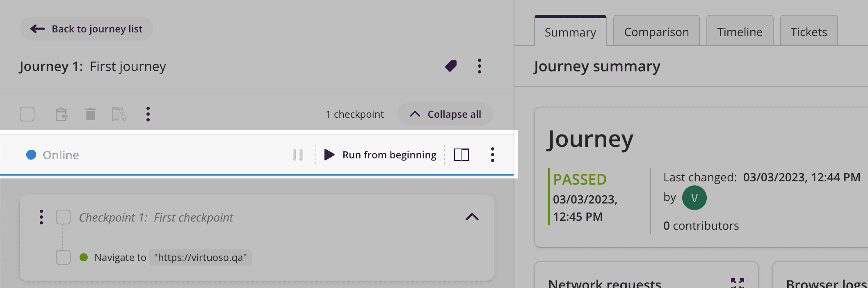Select the paste-checkpoint clipboard icon

click(x=61, y=114)
